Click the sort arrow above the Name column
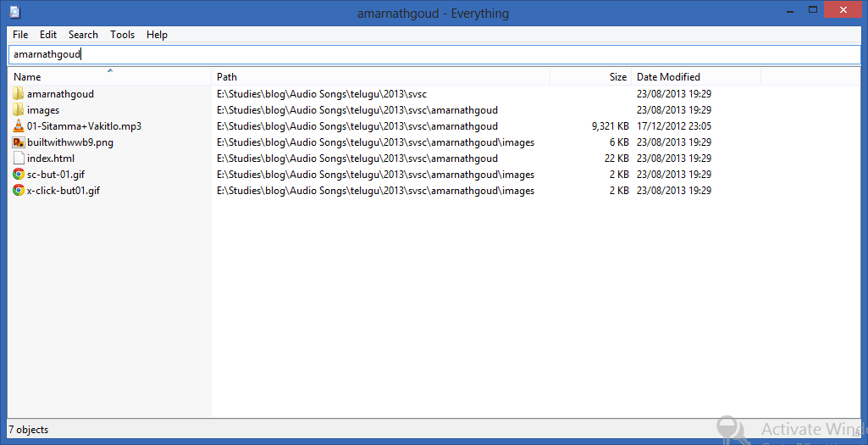Screen dimensions: 868x445 pyautogui.click(x=110, y=70)
